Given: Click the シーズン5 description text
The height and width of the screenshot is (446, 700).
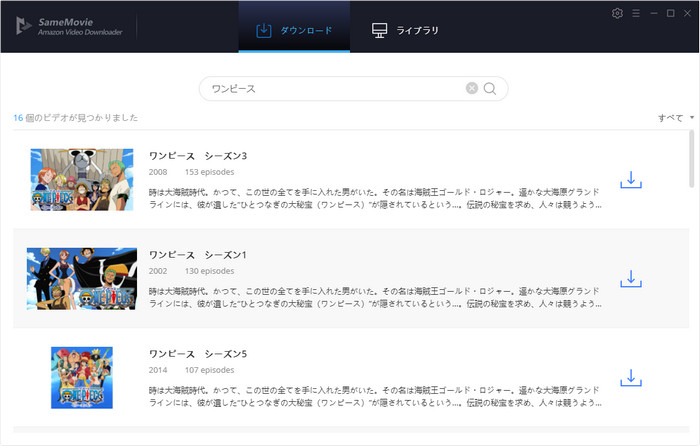Looking at the screenshot, I should tap(375, 396).
